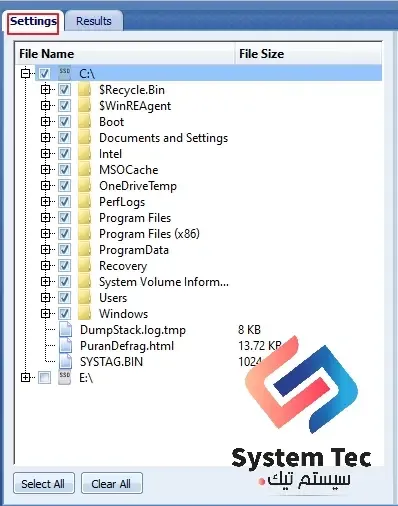Click the Documents and Settings folder icon
This screenshot has width=398, height=506.
pos(85,138)
